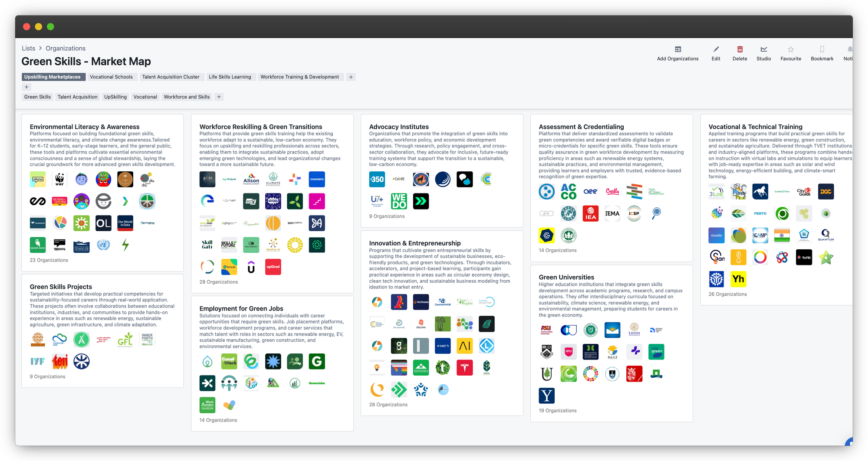Open the Festo logo
The width and height of the screenshot is (868, 461).
pyautogui.click(x=760, y=213)
